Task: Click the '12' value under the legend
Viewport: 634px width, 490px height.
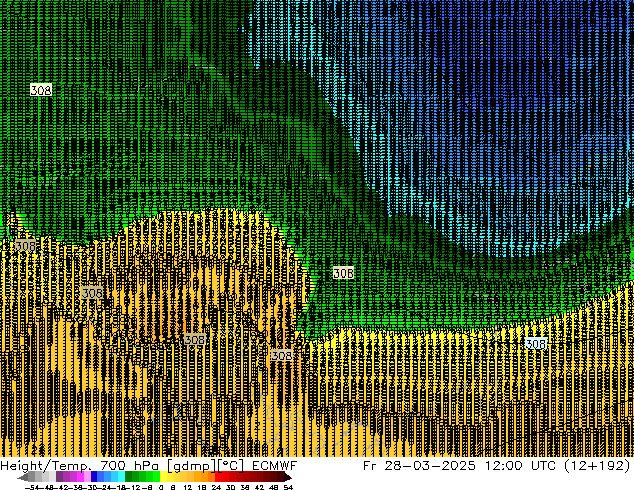Action: [x=188, y=487]
